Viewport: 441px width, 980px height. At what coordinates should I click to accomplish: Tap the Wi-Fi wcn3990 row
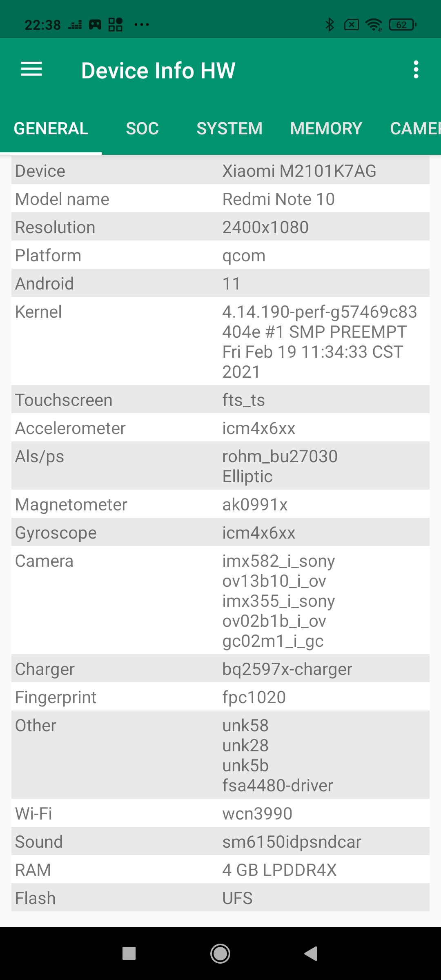click(x=220, y=814)
